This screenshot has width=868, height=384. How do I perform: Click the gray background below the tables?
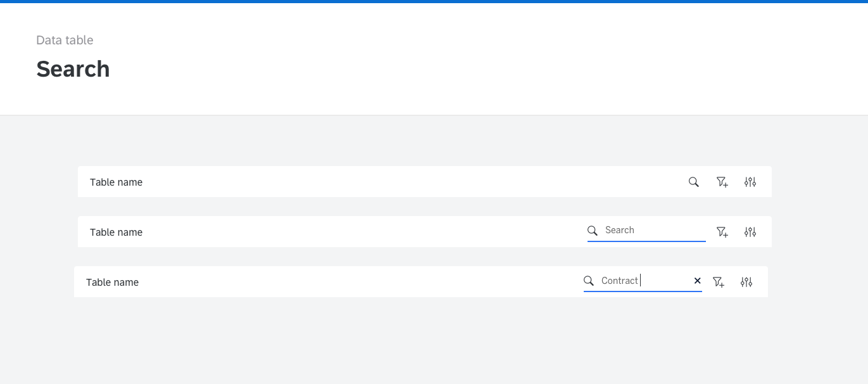[434, 342]
